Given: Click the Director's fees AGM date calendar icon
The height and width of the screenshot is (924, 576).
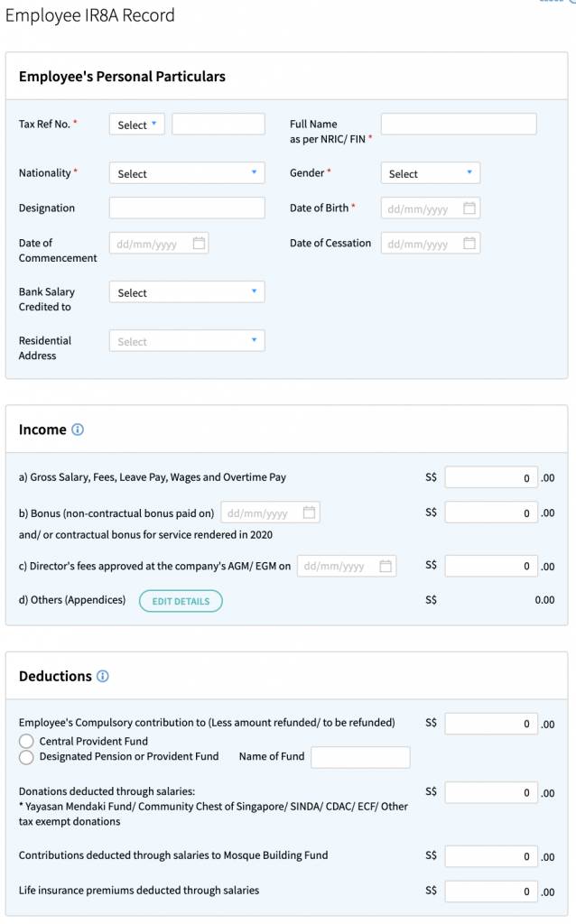Looking at the screenshot, I should coord(386,566).
